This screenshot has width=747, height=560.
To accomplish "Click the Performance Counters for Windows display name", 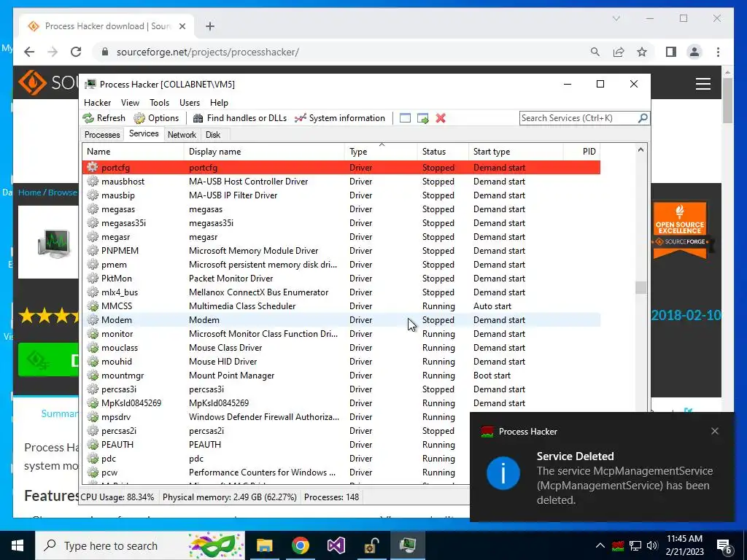I will [262, 472].
